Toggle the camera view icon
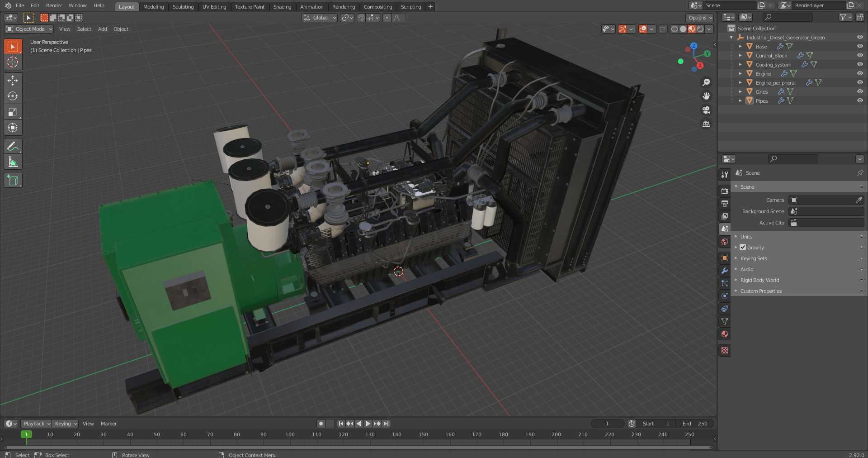The image size is (868, 458). [x=706, y=110]
